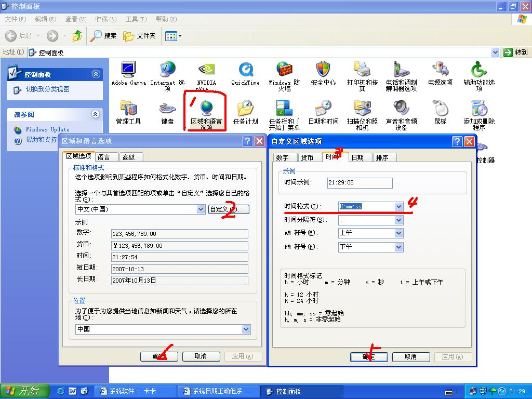Open Add or Remove Programs icon
532x399 pixels.
pyautogui.click(x=479, y=108)
